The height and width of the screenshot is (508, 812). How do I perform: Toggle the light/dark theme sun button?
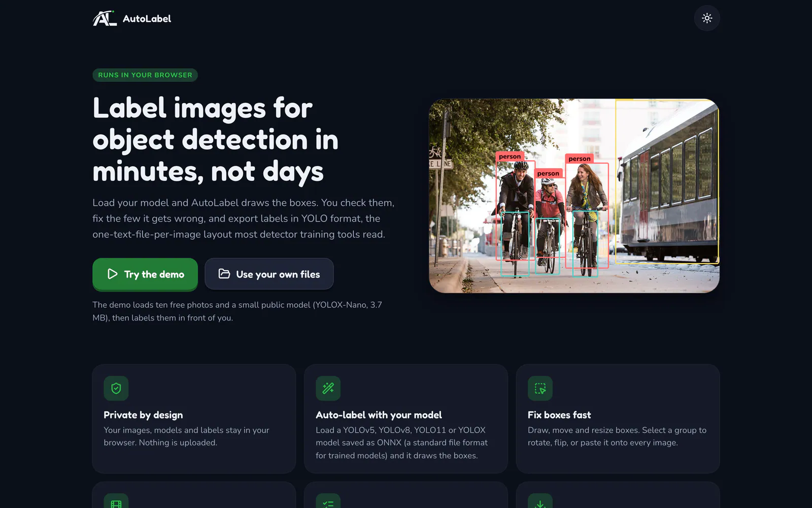707,18
